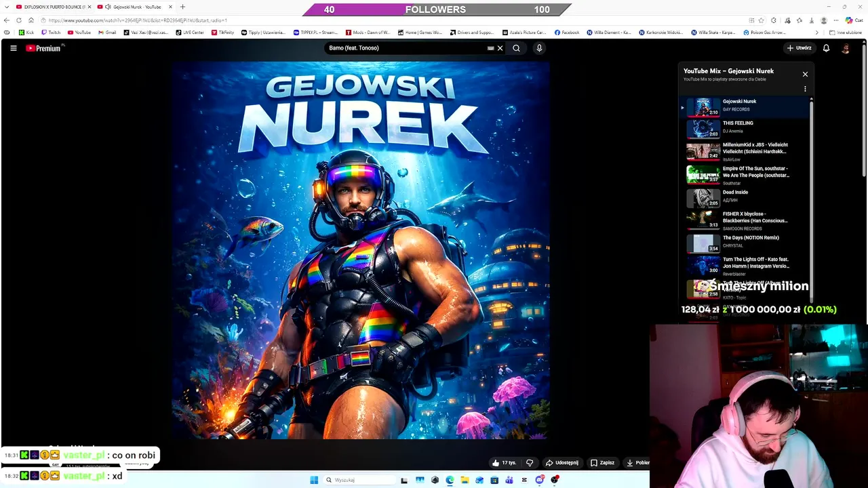The image size is (868, 488).
Task: Open Discord from taskbar
Action: coord(539,480)
